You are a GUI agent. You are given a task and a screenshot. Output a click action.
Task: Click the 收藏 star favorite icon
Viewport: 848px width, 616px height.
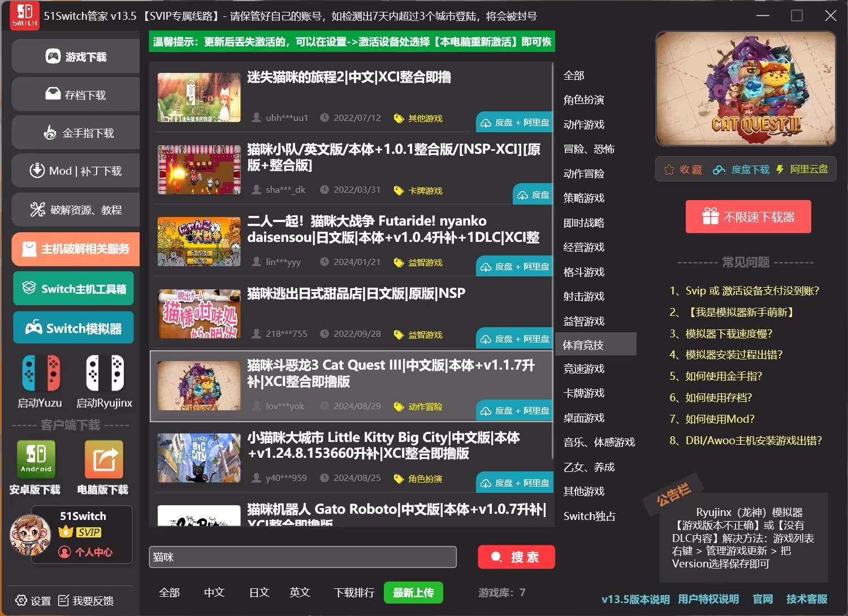pos(669,170)
